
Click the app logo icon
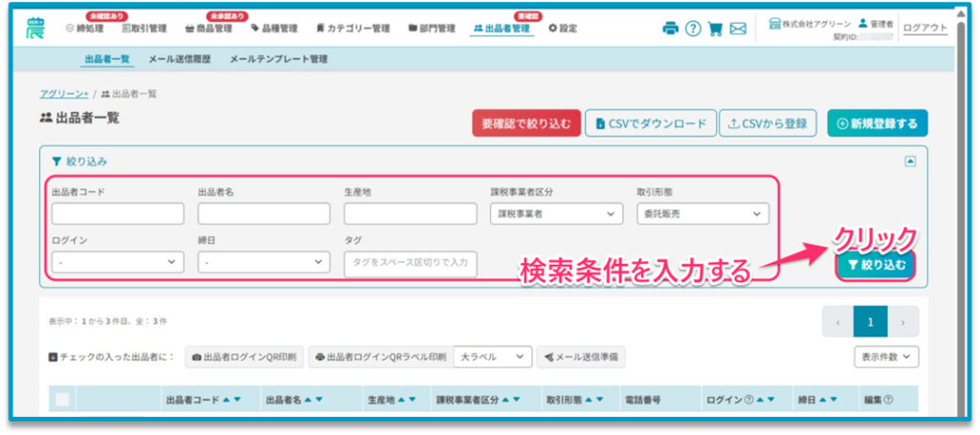(x=35, y=27)
